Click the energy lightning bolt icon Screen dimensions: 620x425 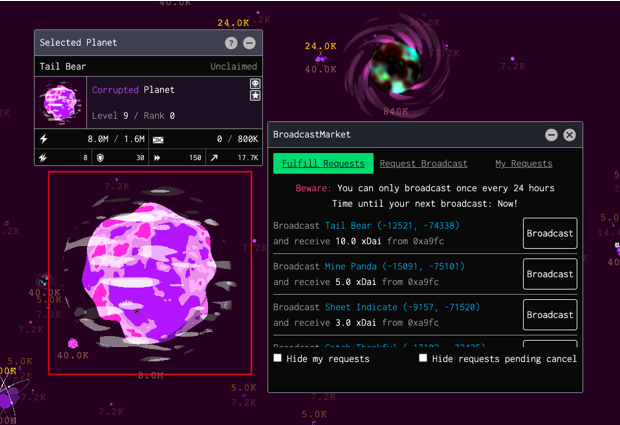[x=43, y=139]
